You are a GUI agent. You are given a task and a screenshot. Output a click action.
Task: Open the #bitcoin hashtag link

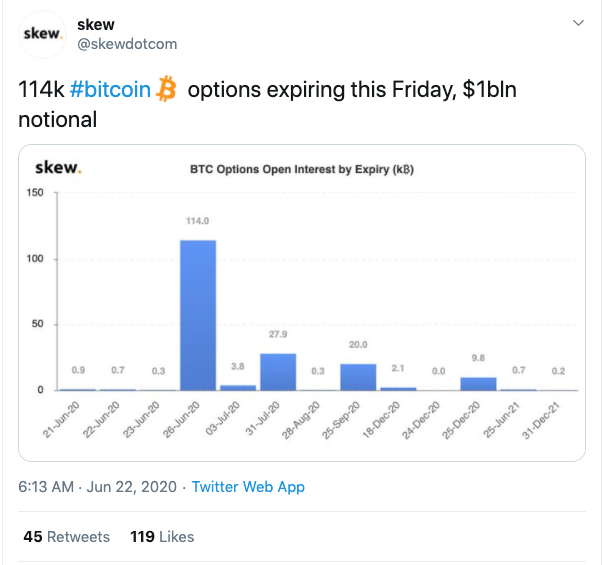pyautogui.click(x=110, y=89)
